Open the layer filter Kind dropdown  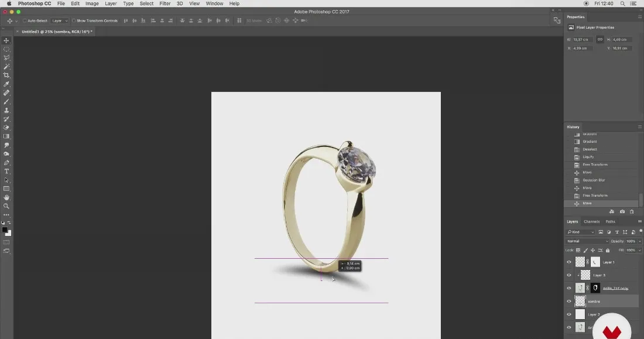tap(580, 232)
